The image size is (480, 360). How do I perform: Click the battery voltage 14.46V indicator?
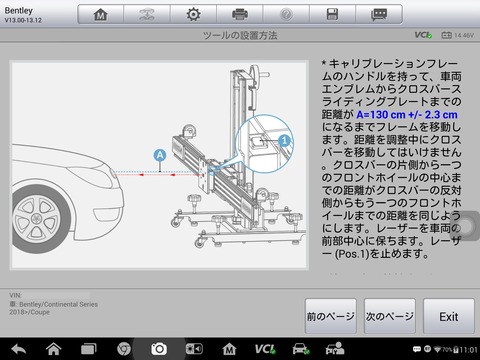[457, 35]
